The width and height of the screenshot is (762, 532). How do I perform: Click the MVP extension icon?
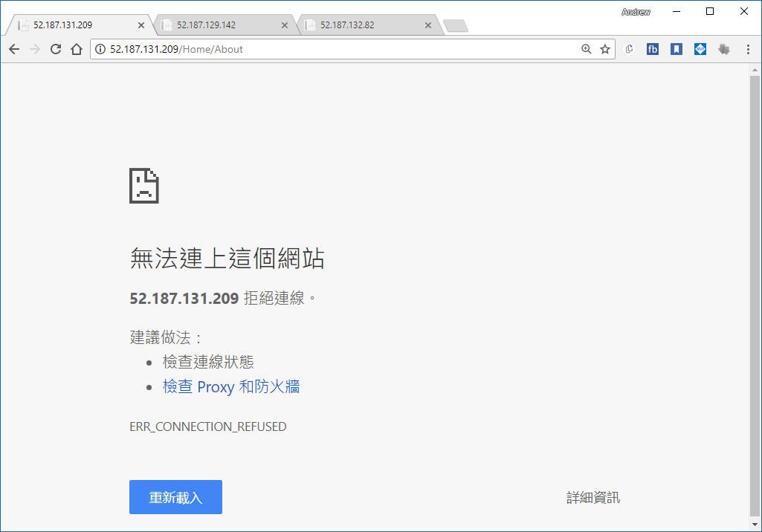click(x=700, y=49)
